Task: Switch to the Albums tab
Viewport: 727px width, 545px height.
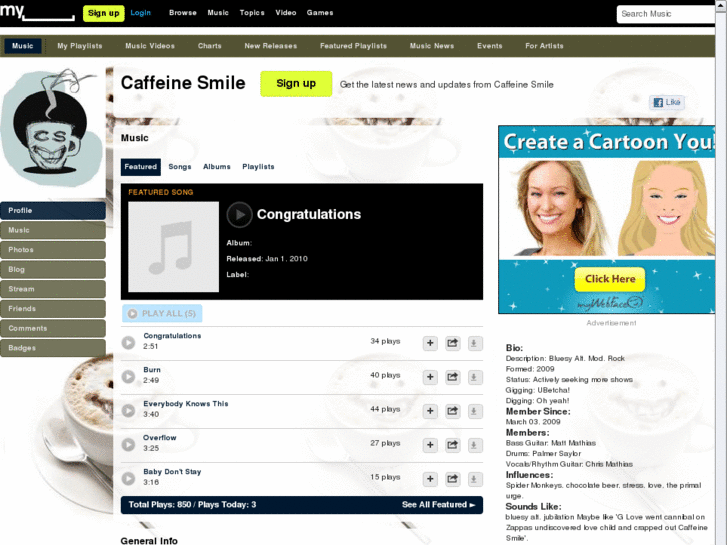Action: 217,167
